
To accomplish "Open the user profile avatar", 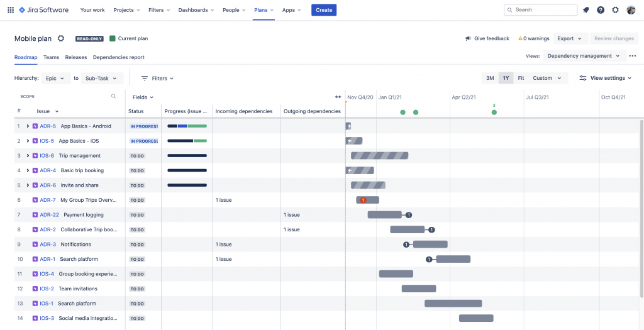I will pos(631,10).
